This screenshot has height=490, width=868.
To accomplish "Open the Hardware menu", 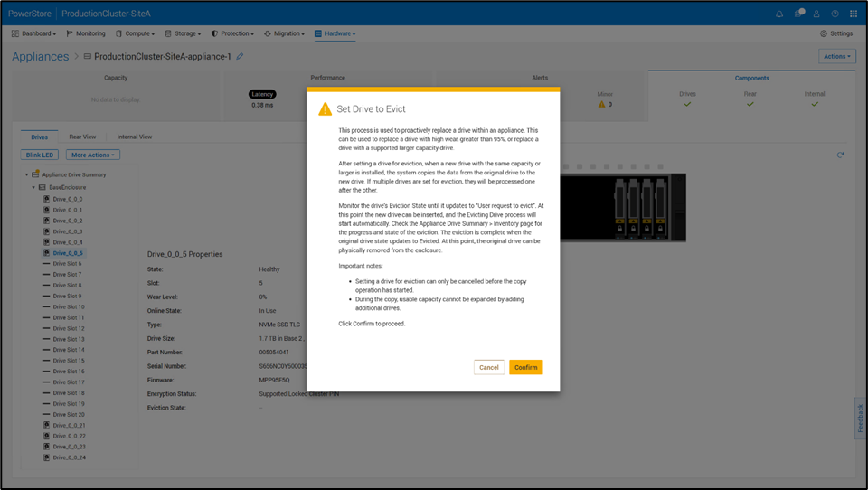I will (x=335, y=33).
